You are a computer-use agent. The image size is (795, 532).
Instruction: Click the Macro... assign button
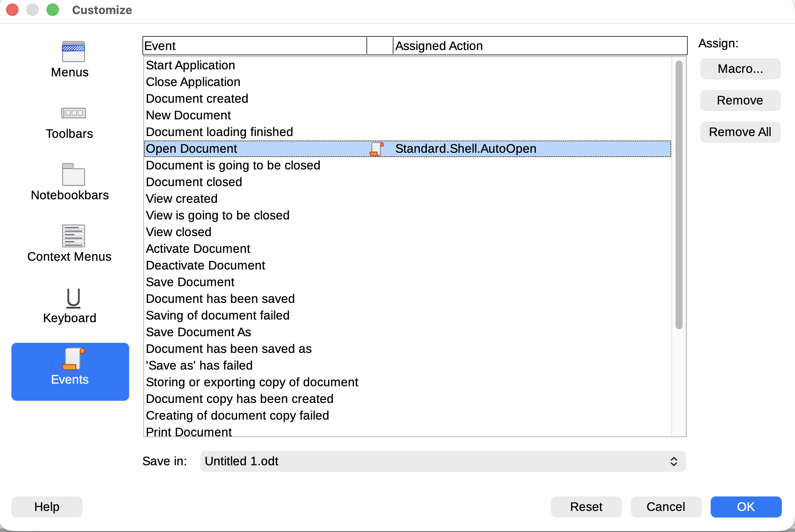(740, 69)
